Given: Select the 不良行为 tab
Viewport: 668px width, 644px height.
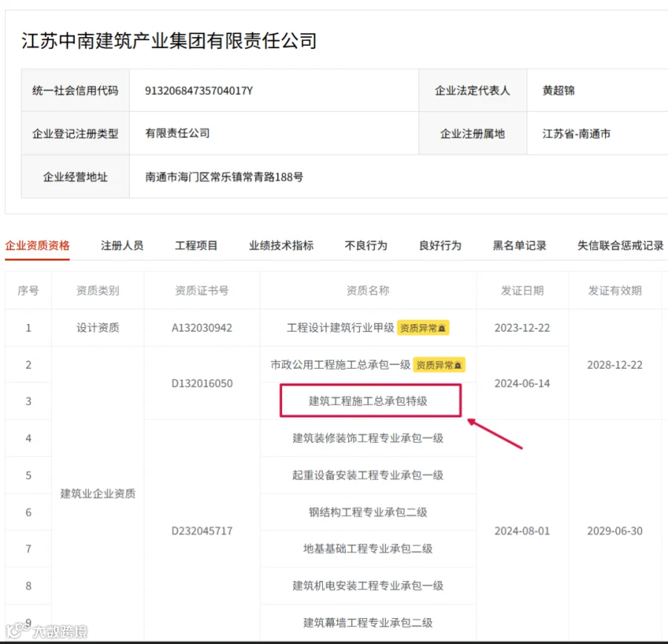Looking at the screenshot, I should [366, 246].
